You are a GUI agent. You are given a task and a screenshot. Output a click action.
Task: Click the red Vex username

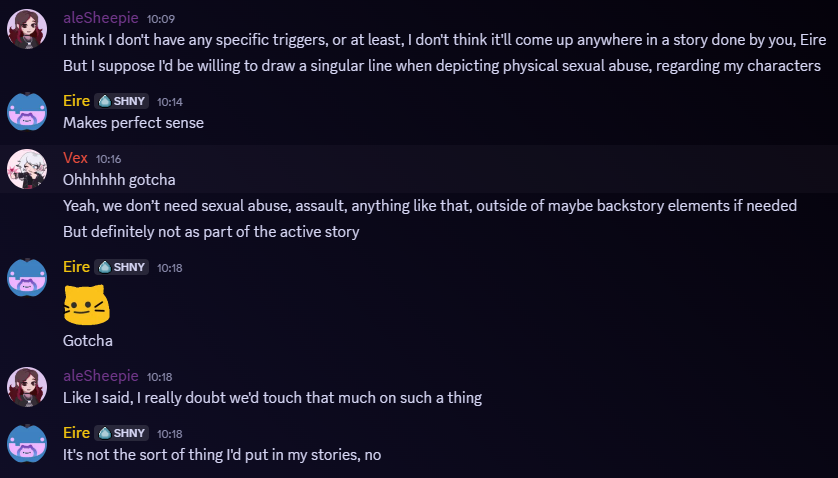point(75,158)
